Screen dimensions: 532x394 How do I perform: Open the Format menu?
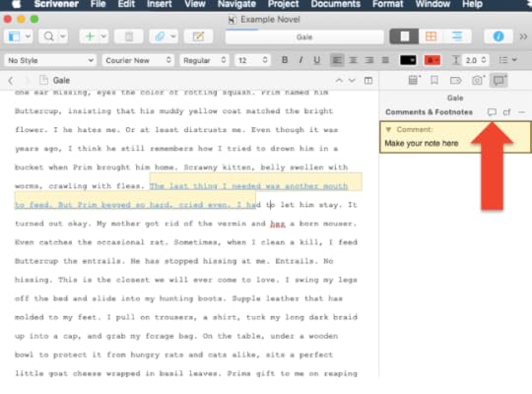[388, 4]
